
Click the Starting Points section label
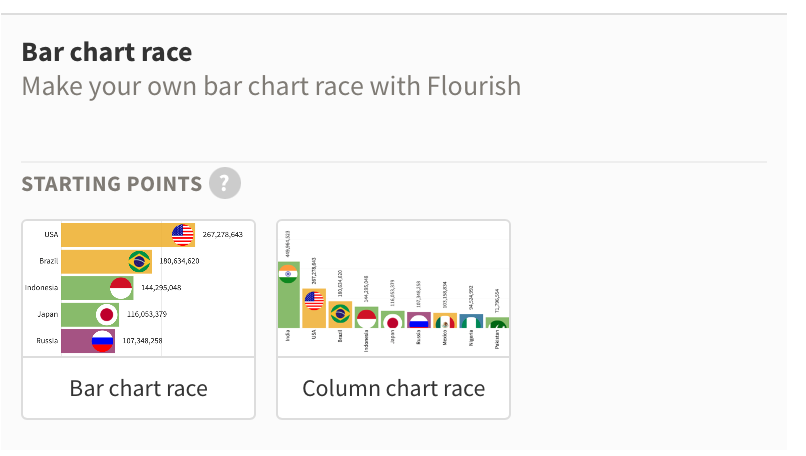click(x=112, y=184)
